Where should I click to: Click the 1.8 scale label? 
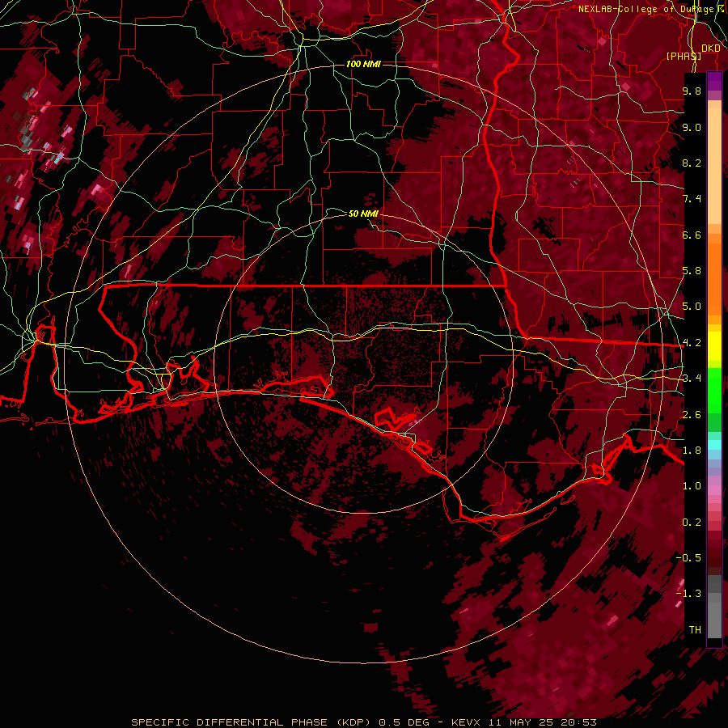point(692,451)
